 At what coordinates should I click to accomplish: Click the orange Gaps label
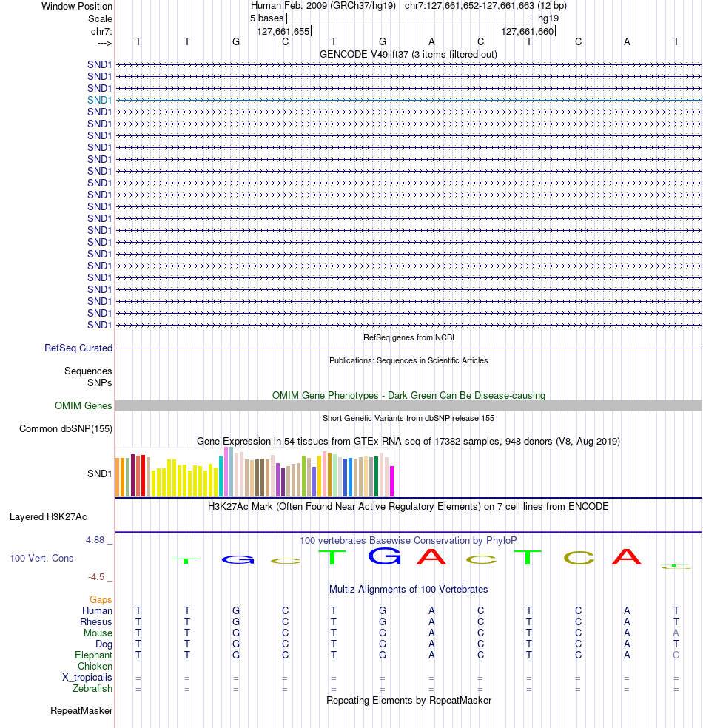[101, 599]
